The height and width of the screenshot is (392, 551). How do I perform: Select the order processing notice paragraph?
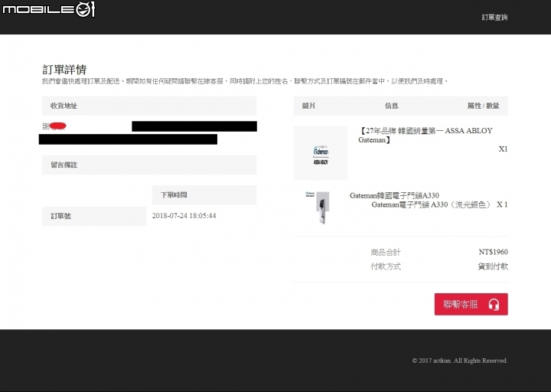tap(245, 81)
